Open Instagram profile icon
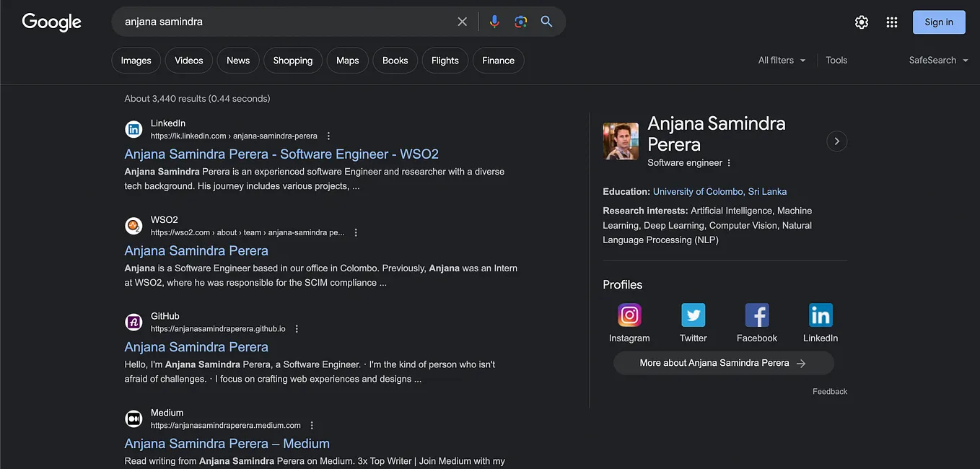 tap(629, 315)
